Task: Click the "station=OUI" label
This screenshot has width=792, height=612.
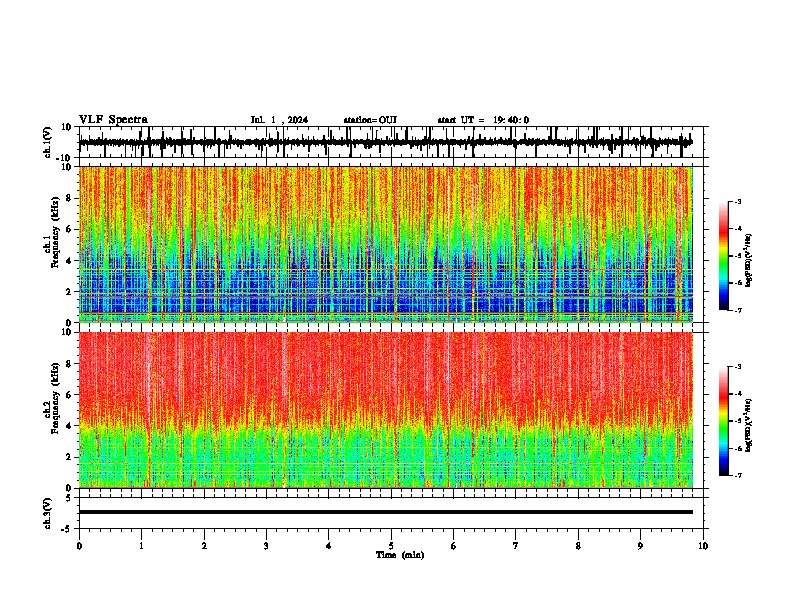Action: click(370, 120)
